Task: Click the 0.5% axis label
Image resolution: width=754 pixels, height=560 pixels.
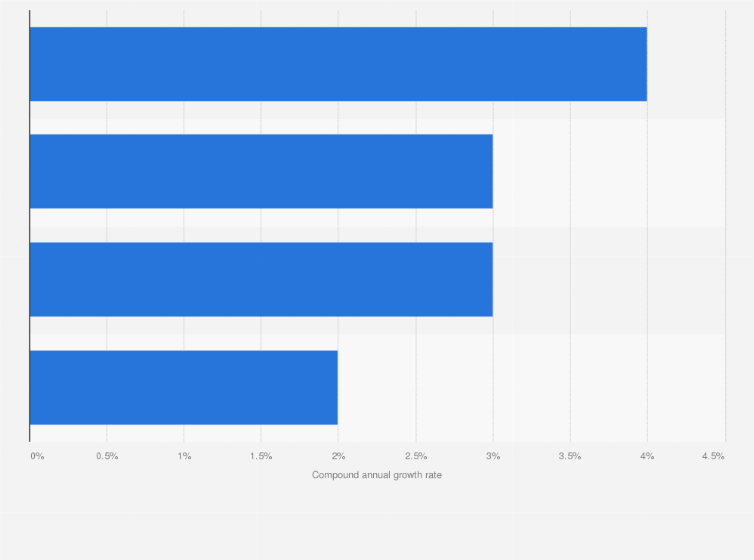Action: point(107,456)
